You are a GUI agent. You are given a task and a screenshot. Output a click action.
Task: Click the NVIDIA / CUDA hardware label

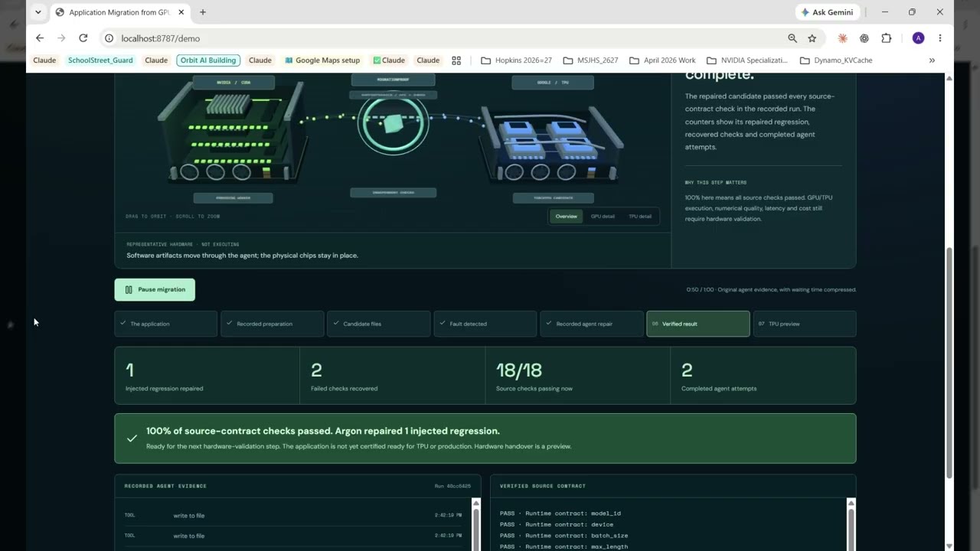click(x=234, y=82)
